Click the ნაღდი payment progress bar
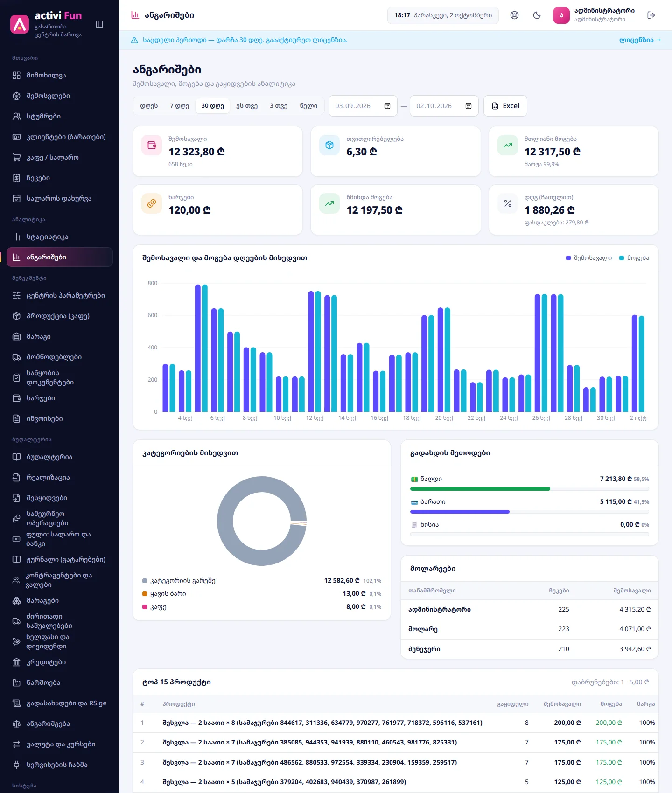672x793 pixels. (529, 489)
